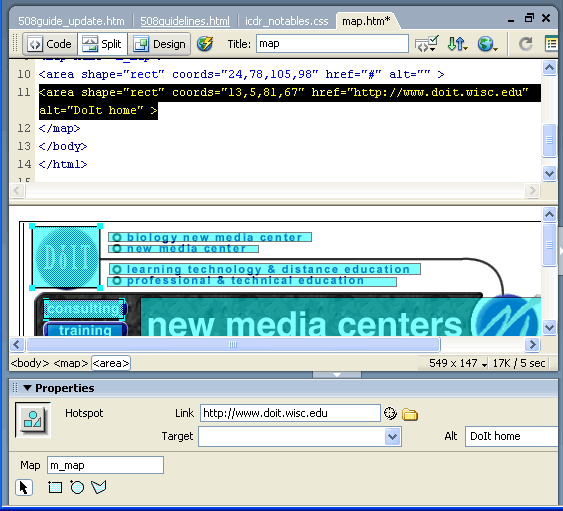This screenshot has width=563, height=511.
Task: Edit the Map name field m_map
Action: [105, 465]
